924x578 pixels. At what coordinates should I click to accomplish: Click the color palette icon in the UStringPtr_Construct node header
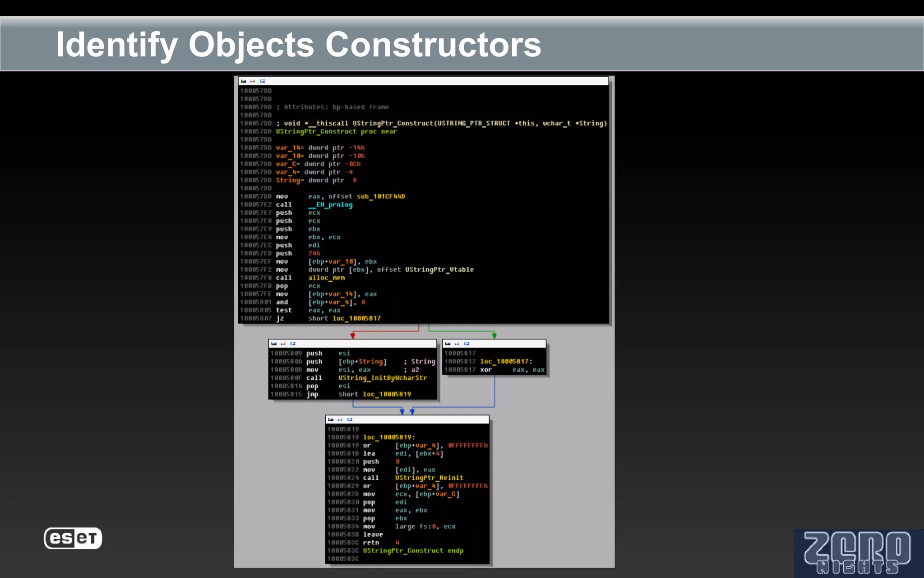pyautogui.click(x=244, y=81)
